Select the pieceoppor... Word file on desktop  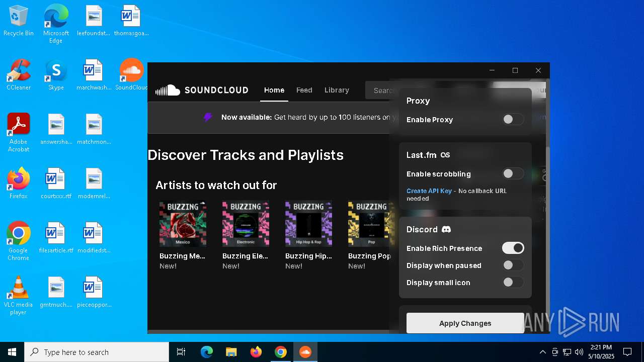(x=94, y=293)
